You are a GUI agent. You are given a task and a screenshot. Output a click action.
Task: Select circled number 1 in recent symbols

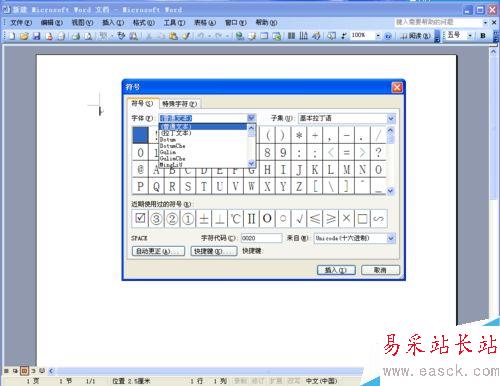[x=188, y=219]
